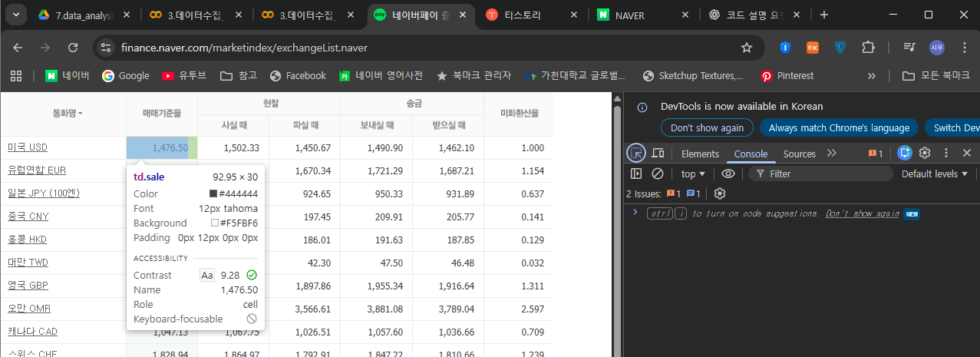Close the NAVER browser tab

[x=685, y=15]
